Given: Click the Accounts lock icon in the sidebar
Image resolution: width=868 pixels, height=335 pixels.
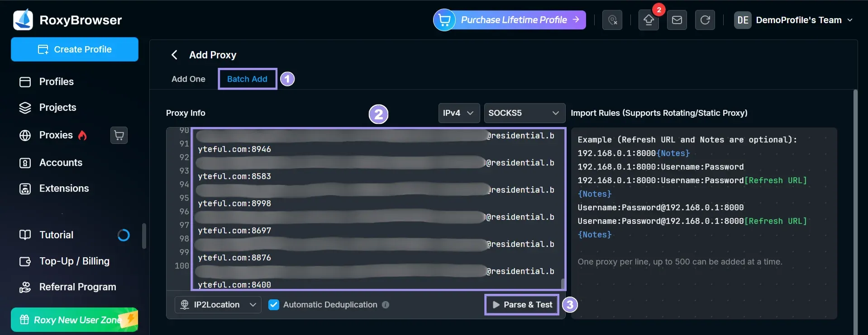Looking at the screenshot, I should [x=25, y=163].
